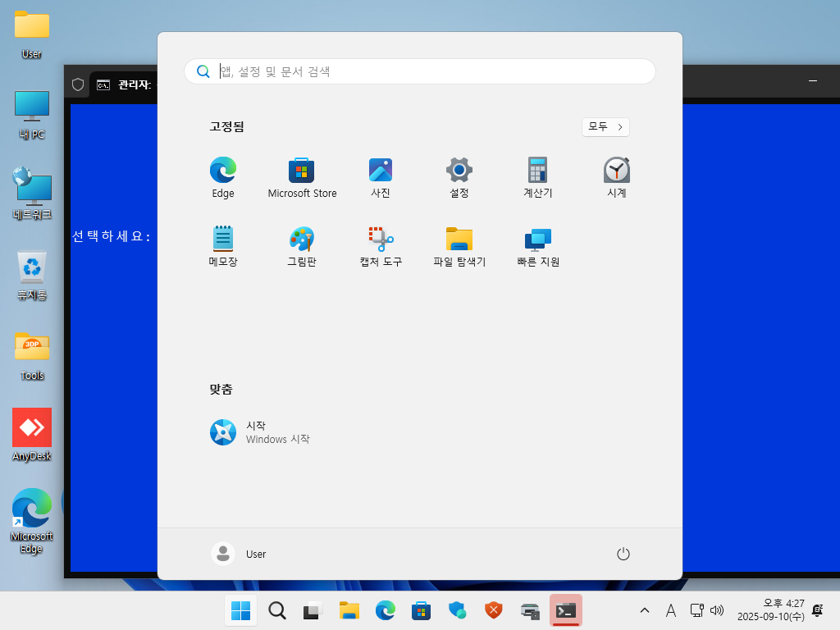This screenshot has height=630, width=840.
Task: Launch 그림판 Paint
Action: pyautogui.click(x=302, y=246)
